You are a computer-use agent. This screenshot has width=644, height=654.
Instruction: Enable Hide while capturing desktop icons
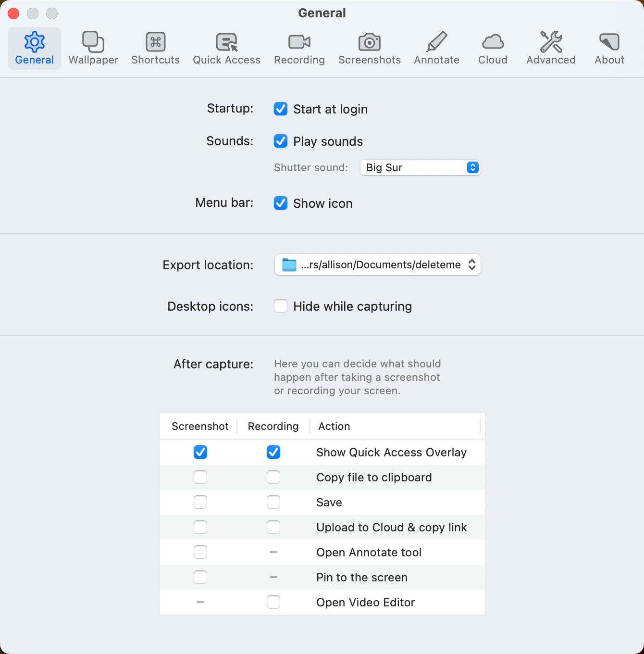click(281, 306)
